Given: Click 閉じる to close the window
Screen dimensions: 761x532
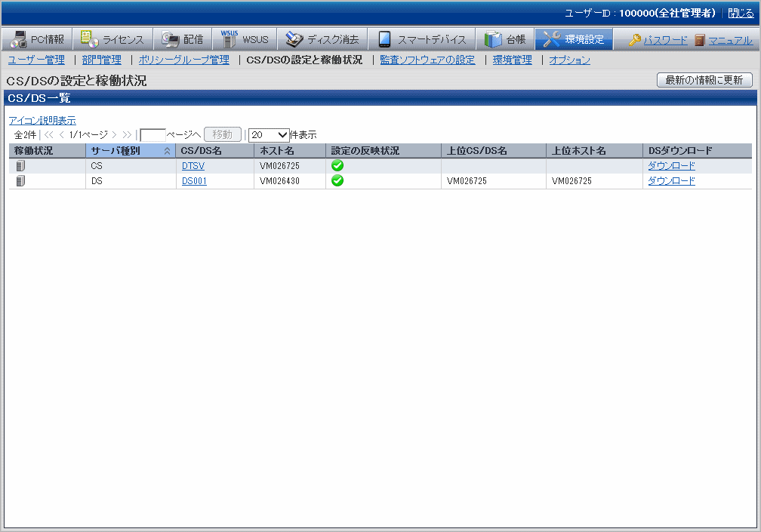Looking at the screenshot, I should 741,13.
